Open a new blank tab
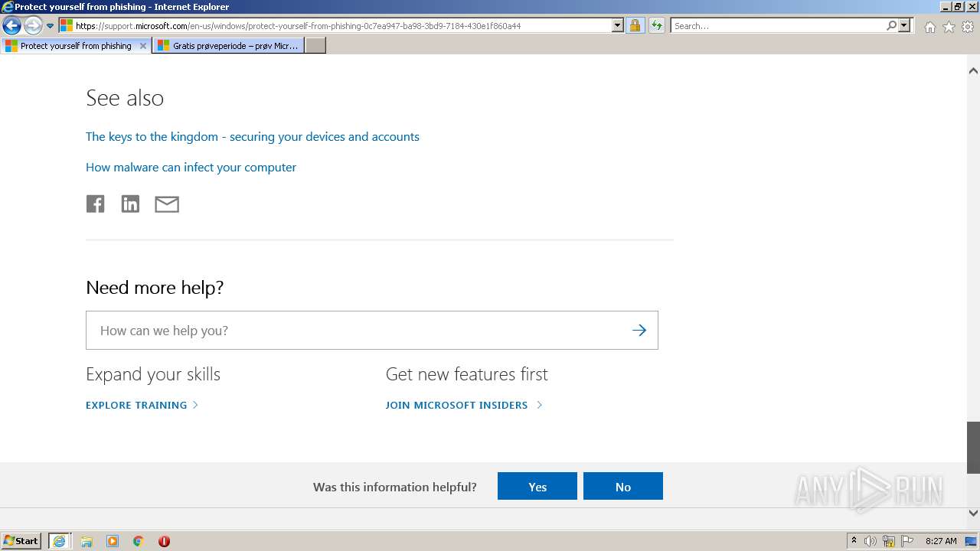 315,46
